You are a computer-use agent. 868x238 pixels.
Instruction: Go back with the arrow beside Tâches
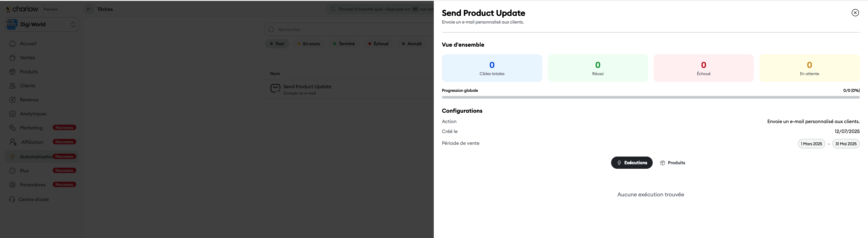pos(89,9)
